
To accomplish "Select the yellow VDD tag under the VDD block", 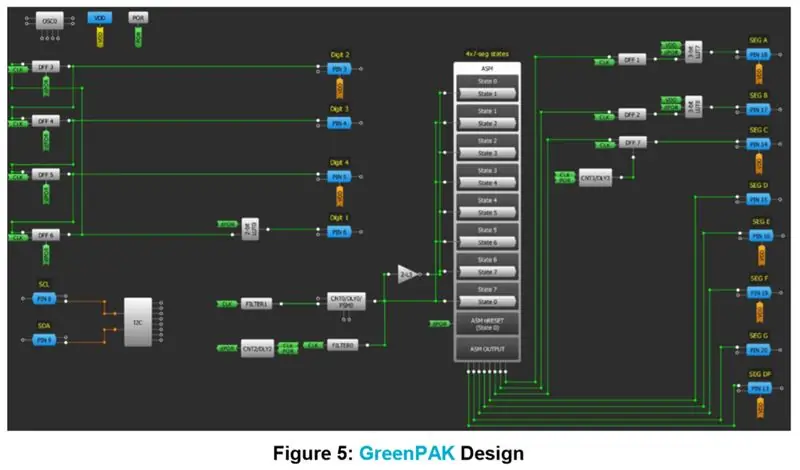I will click(100, 37).
